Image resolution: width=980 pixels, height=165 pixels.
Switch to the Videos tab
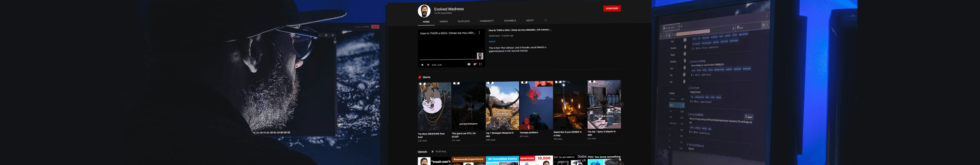click(x=443, y=21)
